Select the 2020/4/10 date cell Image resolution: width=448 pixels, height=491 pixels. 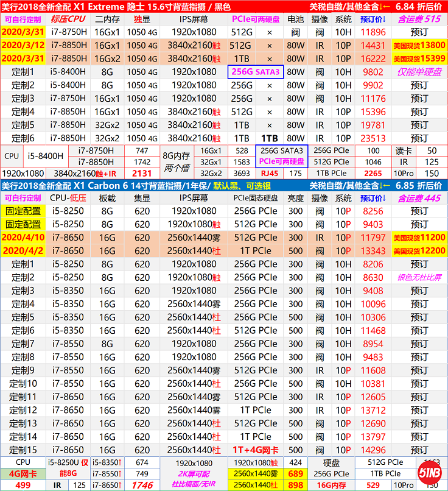tap(23, 238)
